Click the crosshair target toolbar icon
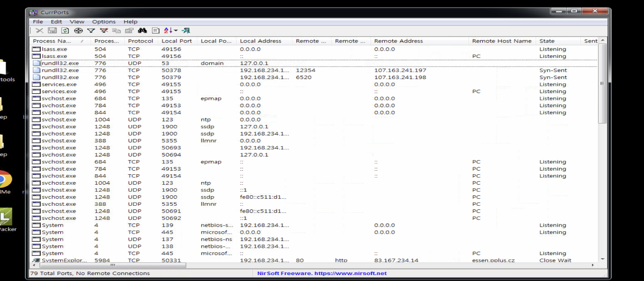644x281 pixels. (78, 31)
